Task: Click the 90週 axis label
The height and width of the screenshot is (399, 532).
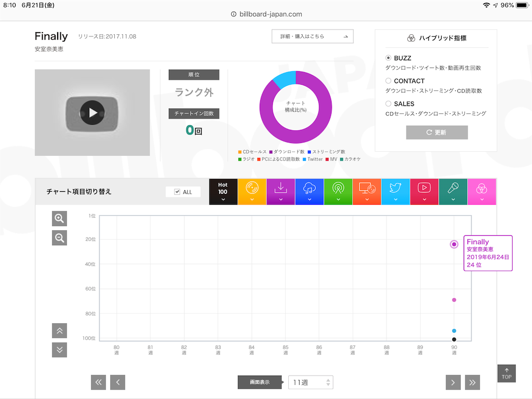Action: pyautogui.click(x=454, y=350)
